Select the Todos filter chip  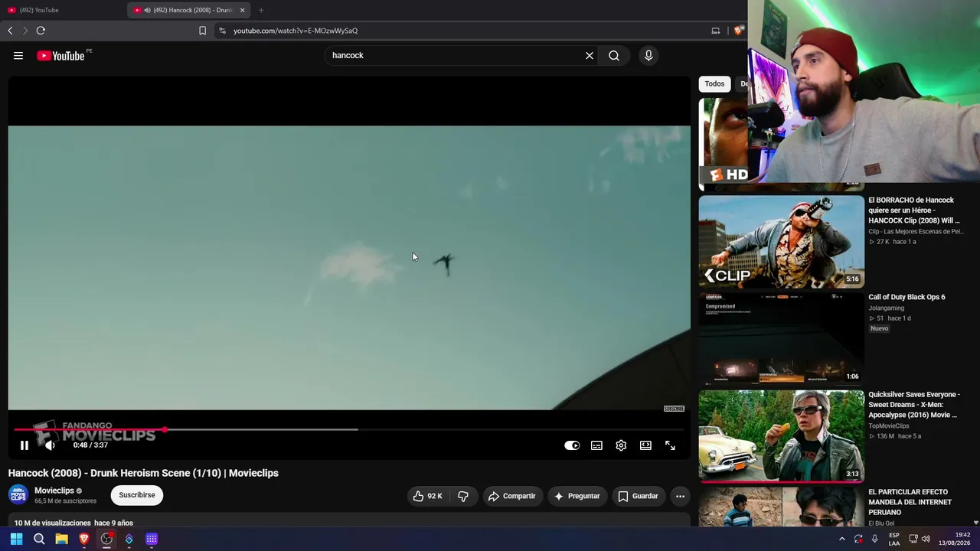(714, 83)
